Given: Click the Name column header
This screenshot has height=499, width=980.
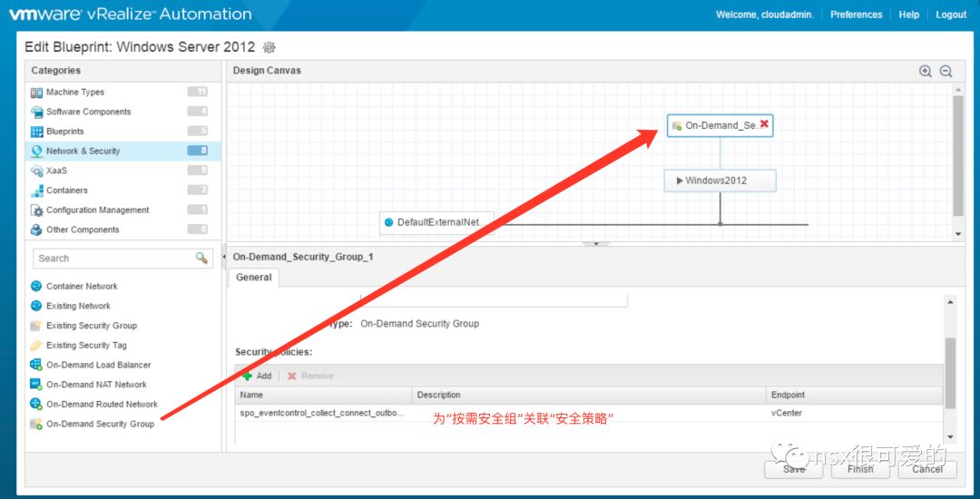Looking at the screenshot, I should point(324,396).
